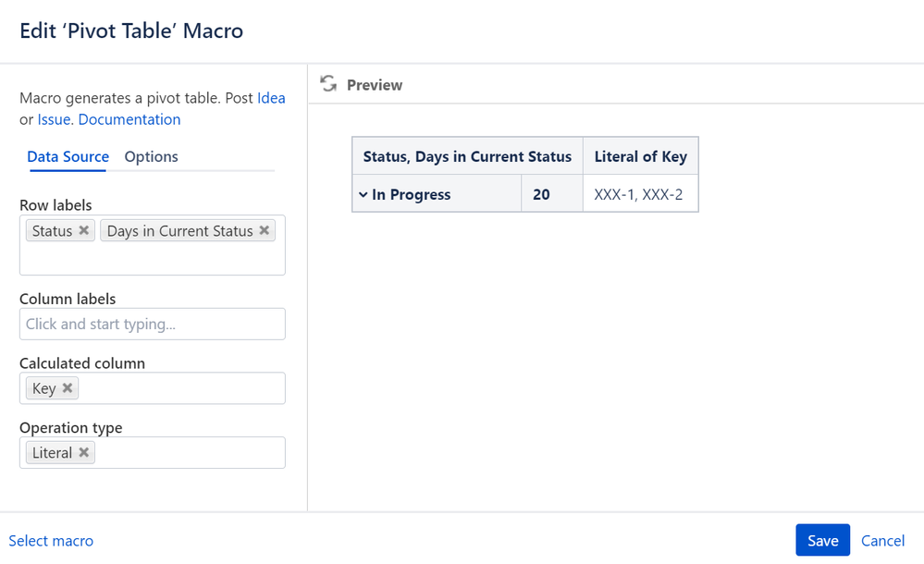Switch to the Options tab

point(151,156)
